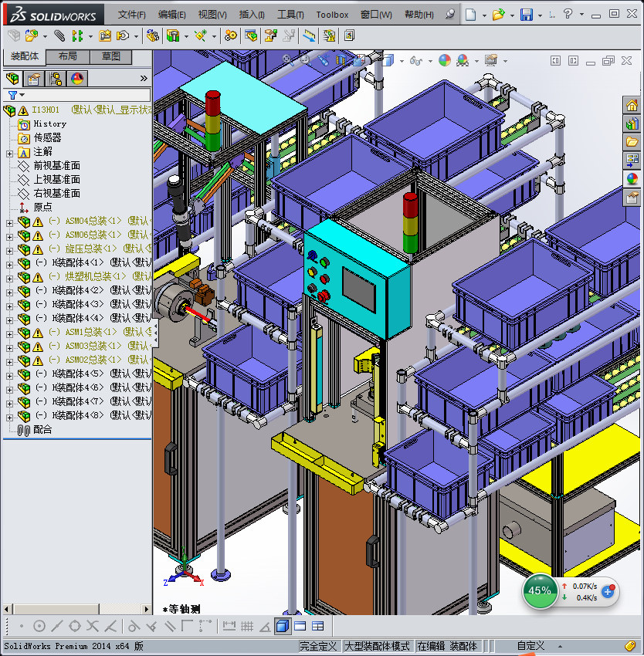Click the 自定义 status bar button
This screenshot has height=656, width=644.
click(530, 646)
